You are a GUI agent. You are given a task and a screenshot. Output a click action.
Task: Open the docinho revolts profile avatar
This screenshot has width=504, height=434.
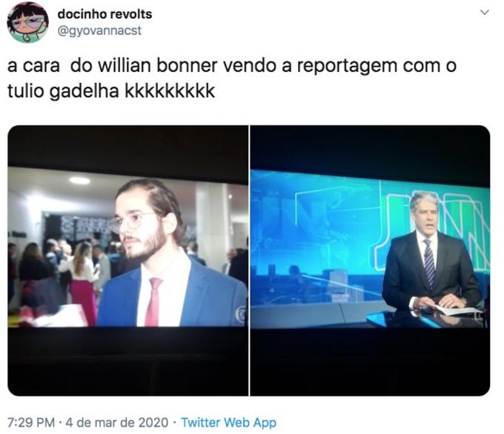[x=27, y=22]
